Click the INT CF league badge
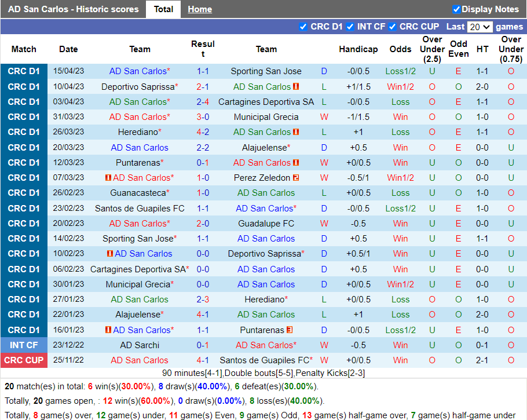527x420 pixels. [24, 345]
